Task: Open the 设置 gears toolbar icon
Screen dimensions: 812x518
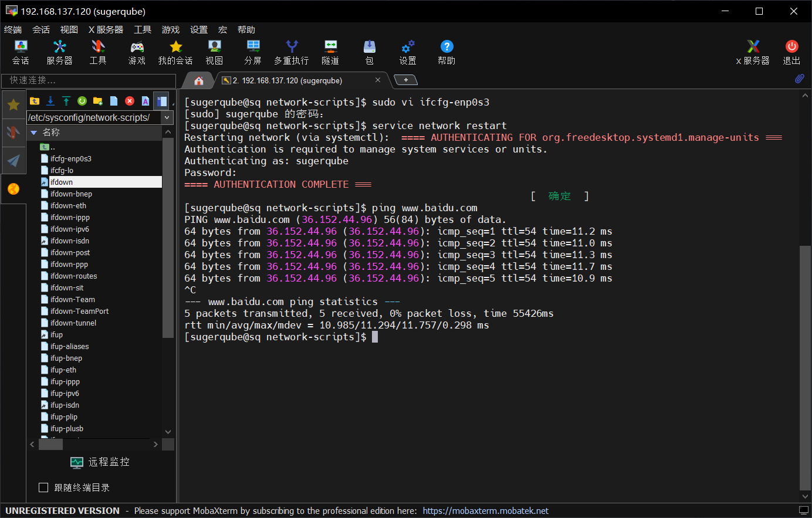Action: 408,52
